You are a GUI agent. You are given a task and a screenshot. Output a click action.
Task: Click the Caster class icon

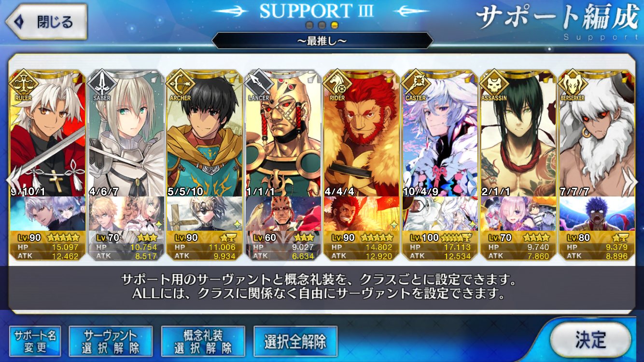[416, 84]
